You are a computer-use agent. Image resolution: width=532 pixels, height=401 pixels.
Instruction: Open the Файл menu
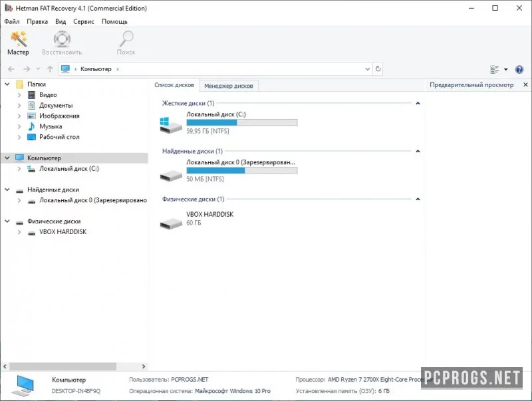[12, 21]
